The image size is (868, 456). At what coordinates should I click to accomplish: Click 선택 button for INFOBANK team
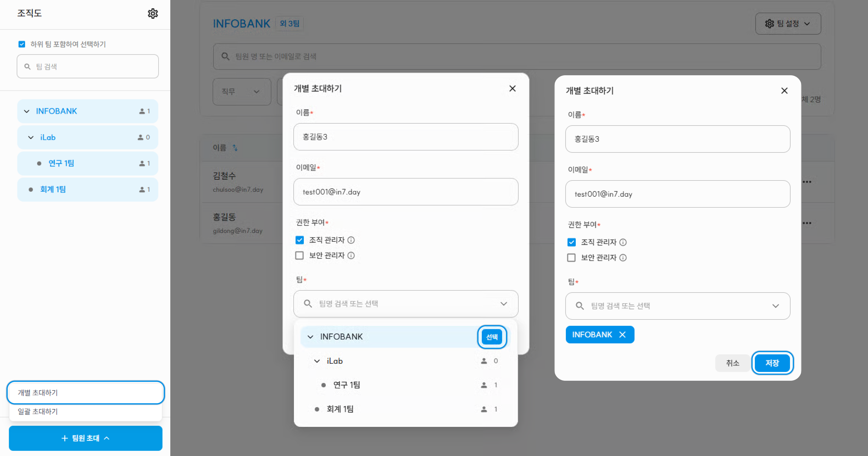[x=492, y=337]
